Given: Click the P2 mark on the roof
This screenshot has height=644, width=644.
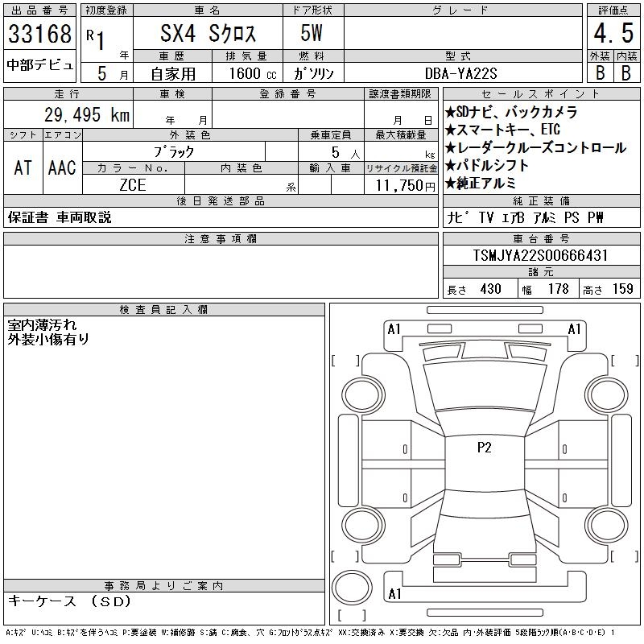Looking at the screenshot, I should [x=485, y=448].
